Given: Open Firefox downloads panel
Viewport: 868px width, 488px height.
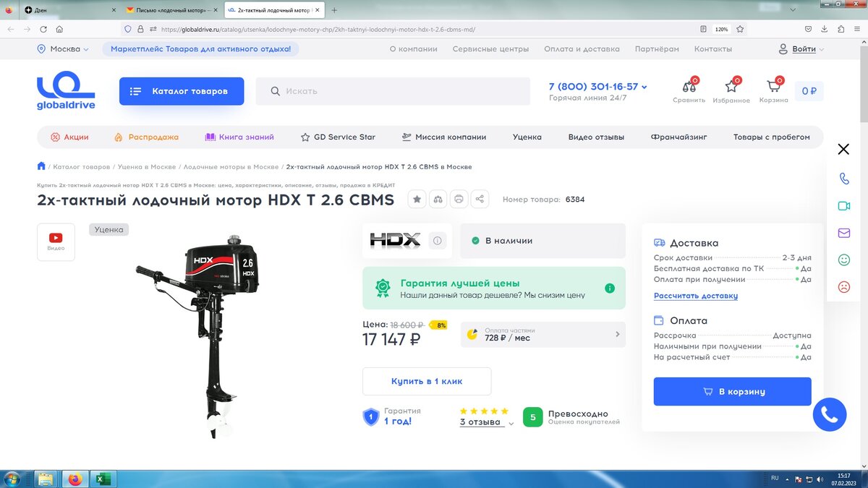Looking at the screenshot, I should [825, 30].
